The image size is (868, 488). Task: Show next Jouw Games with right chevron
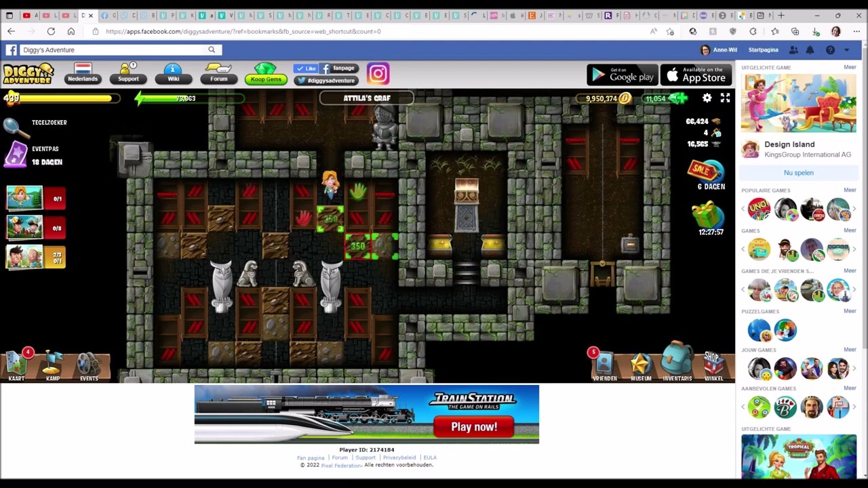[854, 369]
